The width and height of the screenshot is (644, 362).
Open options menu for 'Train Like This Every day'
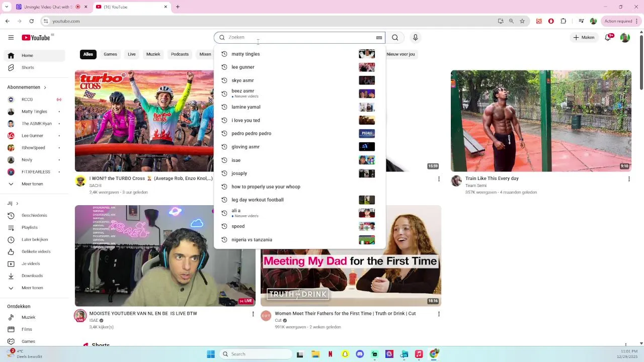point(628,179)
